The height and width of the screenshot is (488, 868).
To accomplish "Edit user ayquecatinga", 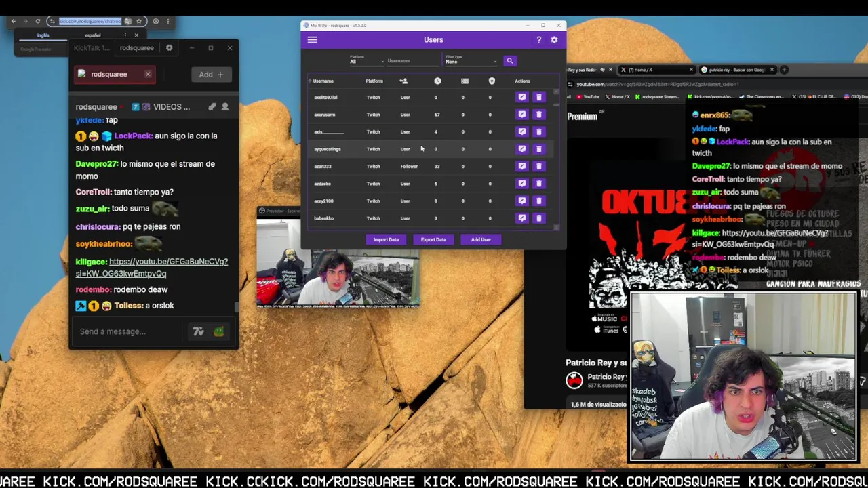I will [x=521, y=149].
